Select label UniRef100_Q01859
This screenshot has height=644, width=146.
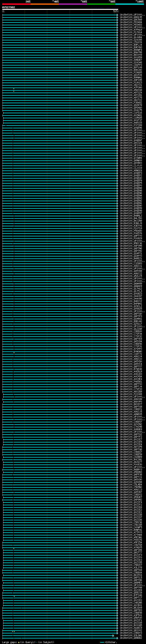pos(131,58)
